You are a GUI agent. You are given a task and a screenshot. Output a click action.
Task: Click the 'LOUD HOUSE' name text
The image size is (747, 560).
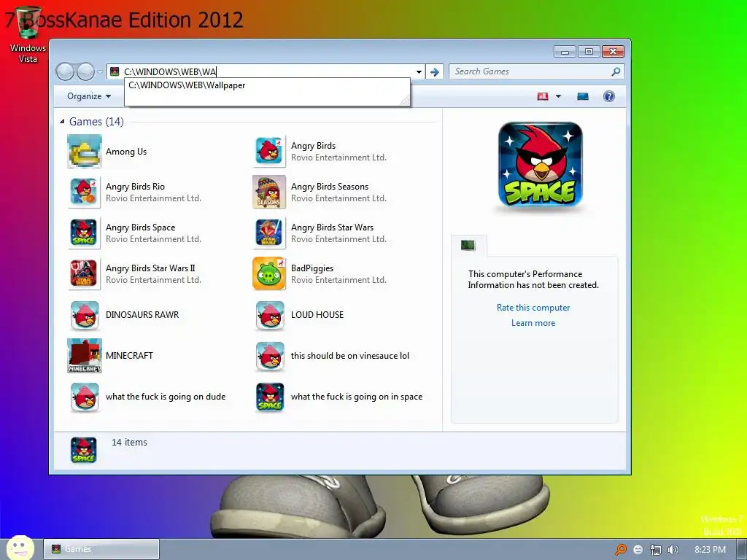tap(317, 315)
